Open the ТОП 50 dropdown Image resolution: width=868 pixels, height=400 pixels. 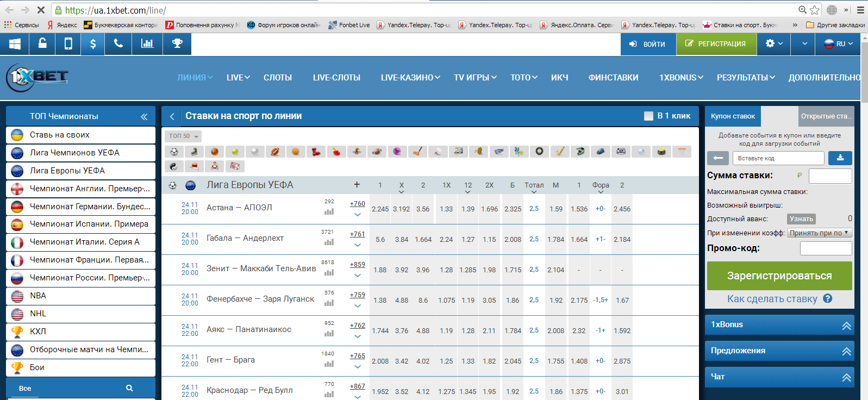[x=183, y=136]
